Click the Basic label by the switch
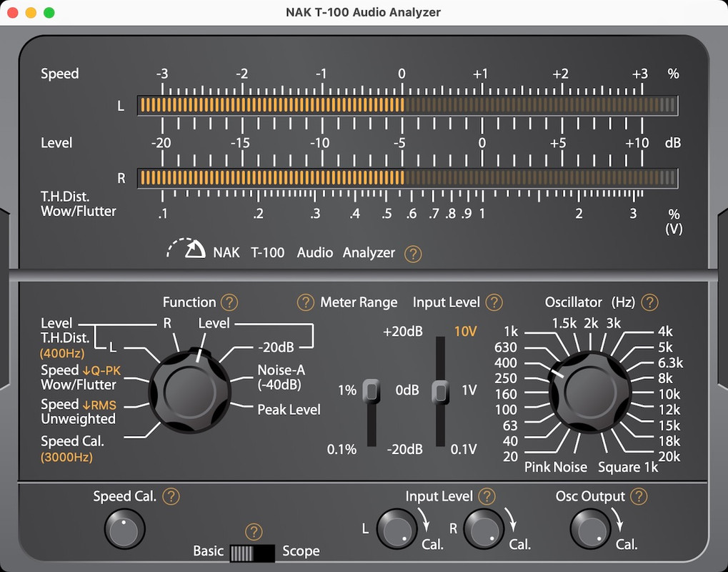The height and width of the screenshot is (572, 728). 209,551
